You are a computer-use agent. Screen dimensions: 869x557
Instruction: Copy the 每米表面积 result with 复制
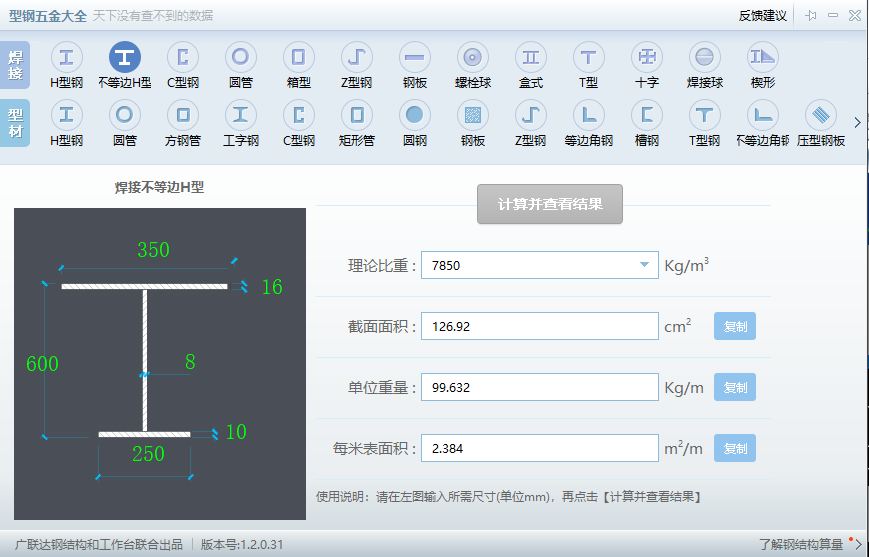tap(735, 448)
